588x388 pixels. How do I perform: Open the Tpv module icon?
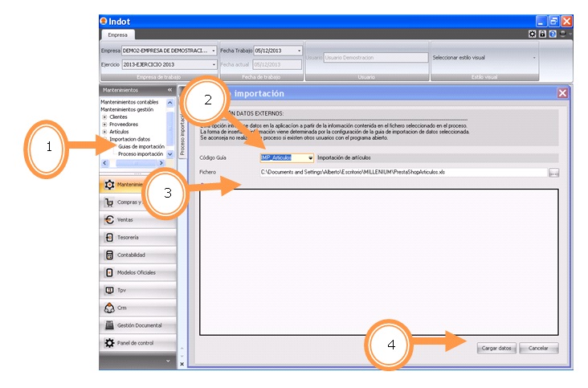pyautogui.click(x=109, y=290)
